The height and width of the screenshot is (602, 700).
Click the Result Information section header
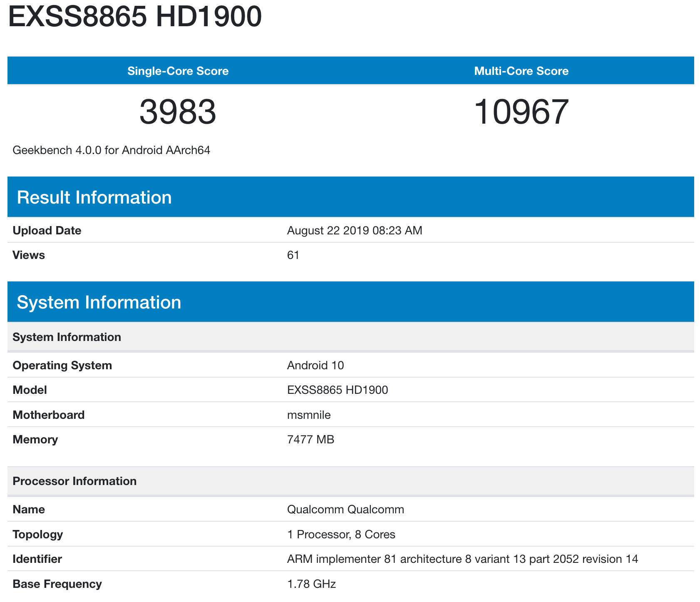point(351,197)
